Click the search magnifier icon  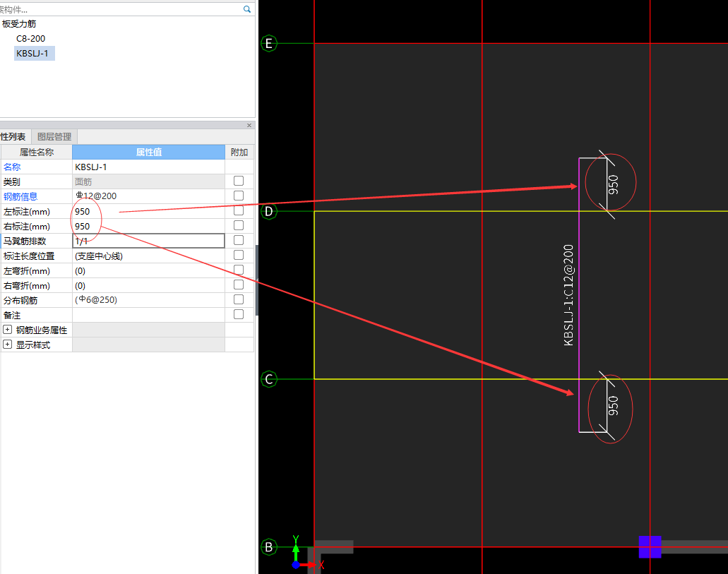coord(247,9)
